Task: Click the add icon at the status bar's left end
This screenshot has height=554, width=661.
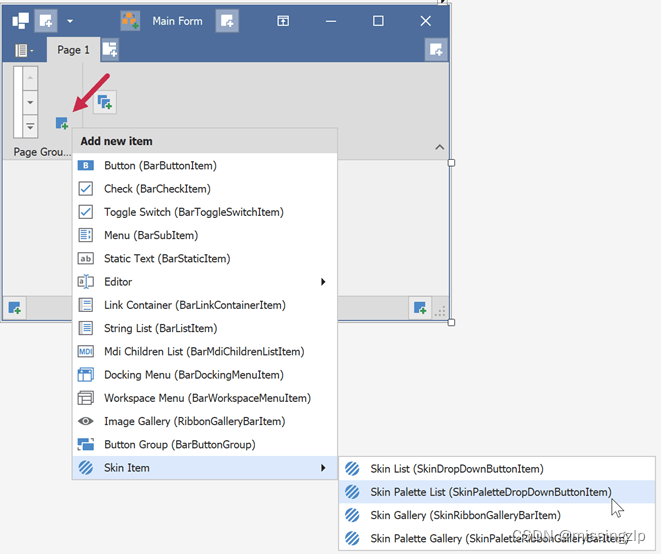Action: [15, 308]
